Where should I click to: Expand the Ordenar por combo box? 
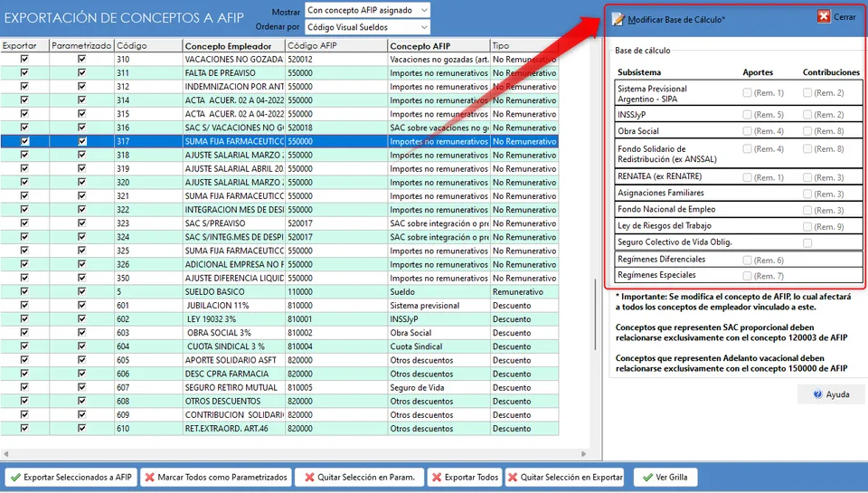(x=367, y=27)
